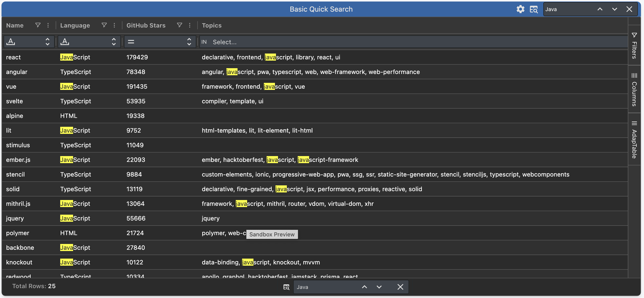Screen dimensions: 644x298
Task: Open the GitHub Stars column filter icon
Action: tap(180, 25)
